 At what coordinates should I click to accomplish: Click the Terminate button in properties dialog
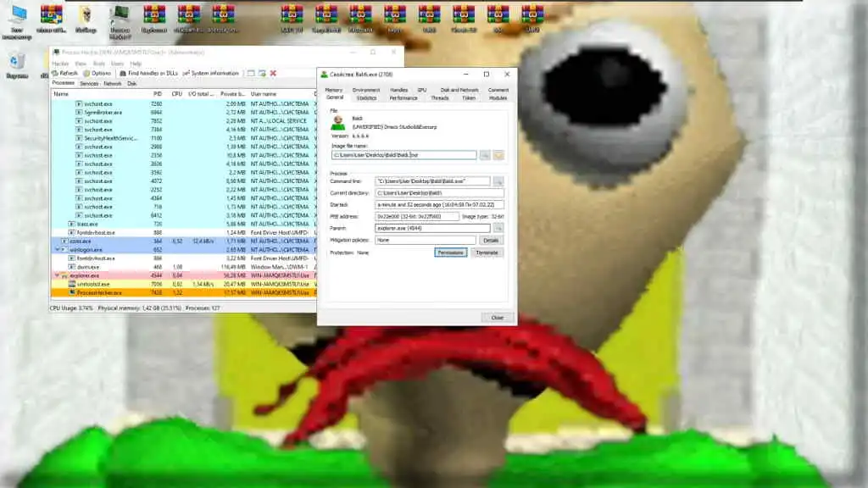click(487, 252)
